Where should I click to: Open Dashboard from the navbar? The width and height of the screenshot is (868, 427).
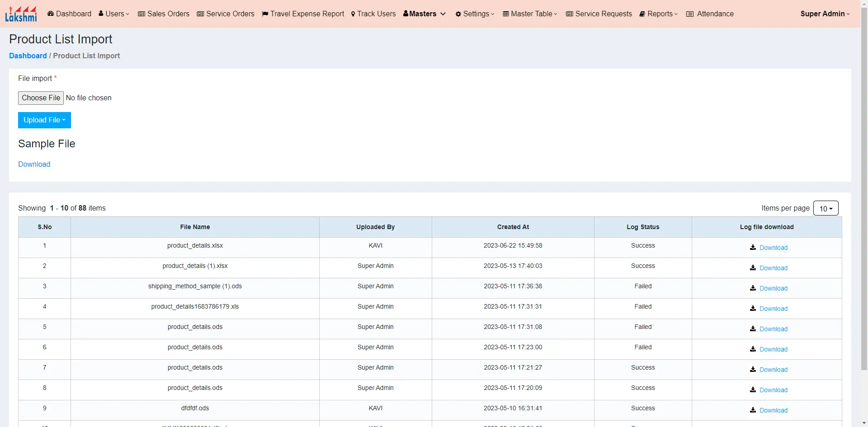click(x=70, y=14)
